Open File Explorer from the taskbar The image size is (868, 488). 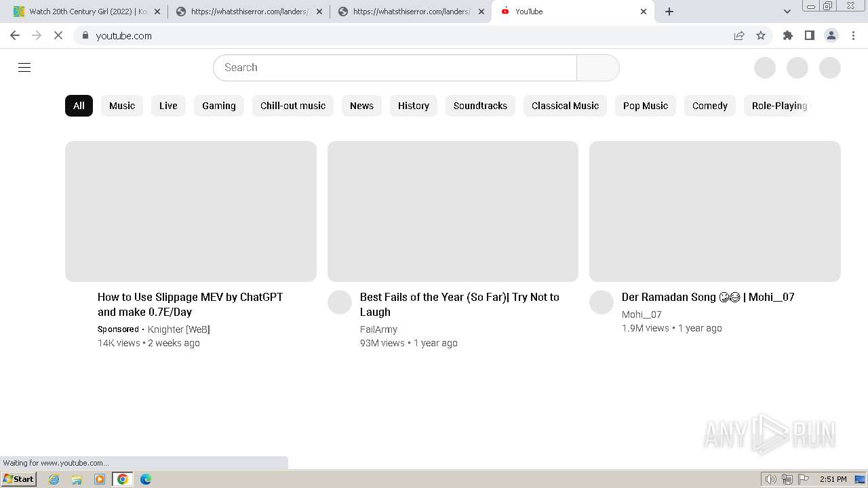pos(77,479)
